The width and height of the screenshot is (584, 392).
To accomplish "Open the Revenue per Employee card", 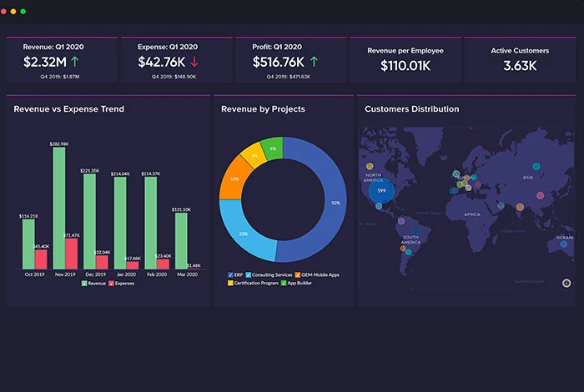I will pos(404,58).
